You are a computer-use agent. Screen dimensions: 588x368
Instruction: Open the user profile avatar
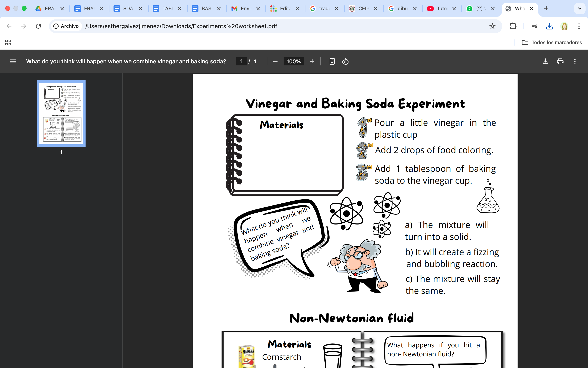tap(565, 26)
